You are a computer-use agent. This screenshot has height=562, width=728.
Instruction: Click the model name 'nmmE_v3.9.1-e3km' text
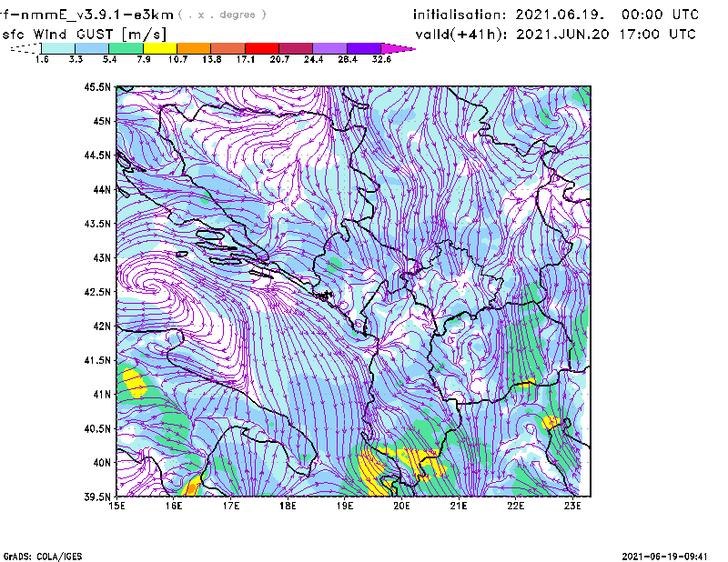tap(97, 15)
